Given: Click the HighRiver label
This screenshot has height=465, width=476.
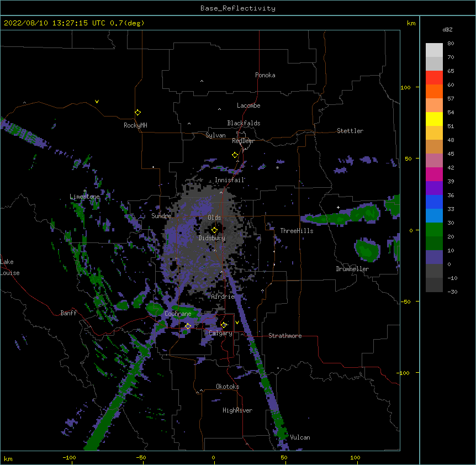Looking at the screenshot, I should [x=237, y=410].
